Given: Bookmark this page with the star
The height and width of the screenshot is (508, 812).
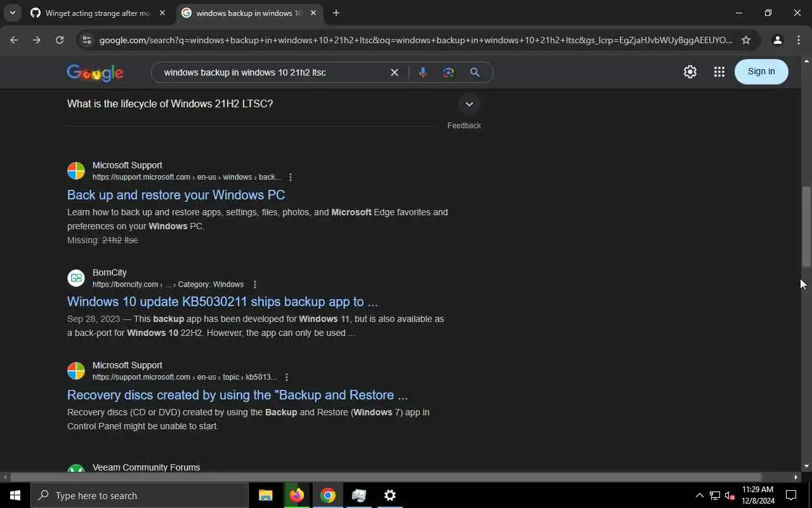Looking at the screenshot, I should tap(746, 40).
